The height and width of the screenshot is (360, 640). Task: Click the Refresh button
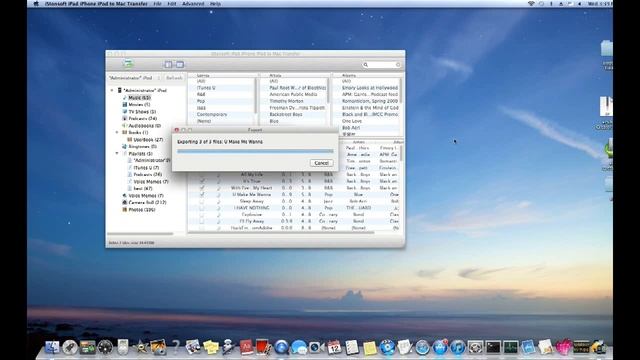[x=174, y=78]
